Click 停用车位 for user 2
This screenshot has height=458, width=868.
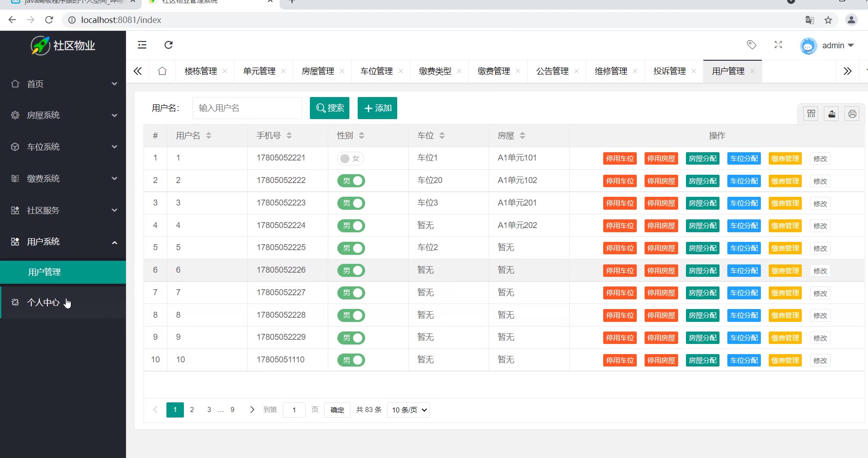[620, 181]
